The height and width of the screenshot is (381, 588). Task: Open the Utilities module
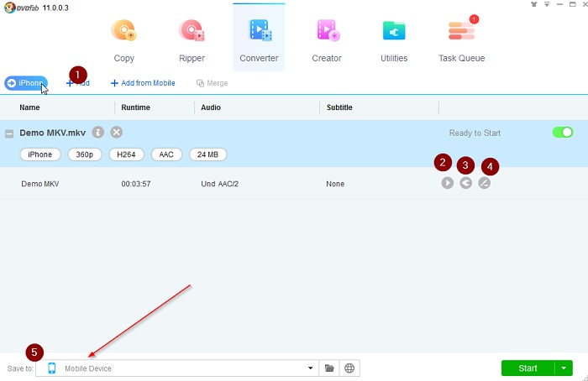click(394, 41)
